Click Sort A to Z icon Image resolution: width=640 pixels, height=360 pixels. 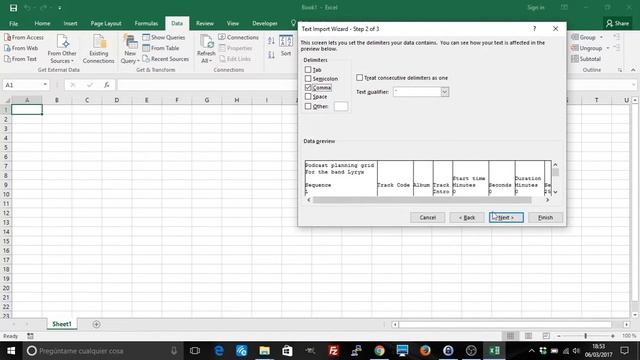[x=271, y=40]
